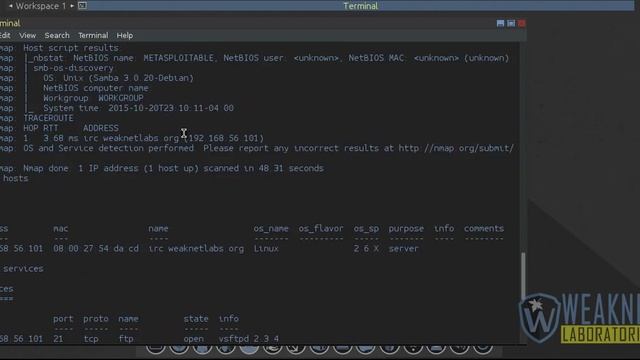Click the 'open' state value
The image size is (640, 360).
click(x=193, y=339)
